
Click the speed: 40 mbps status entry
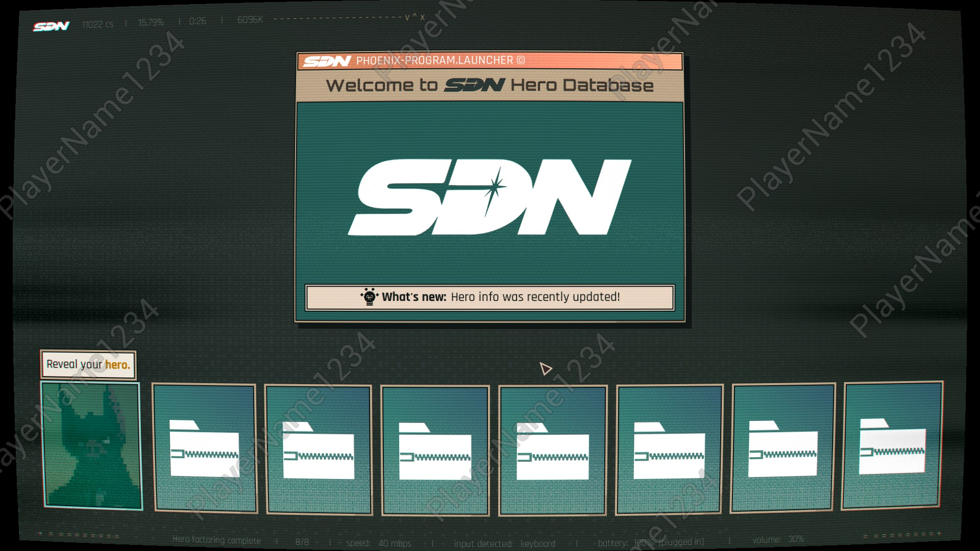378,543
